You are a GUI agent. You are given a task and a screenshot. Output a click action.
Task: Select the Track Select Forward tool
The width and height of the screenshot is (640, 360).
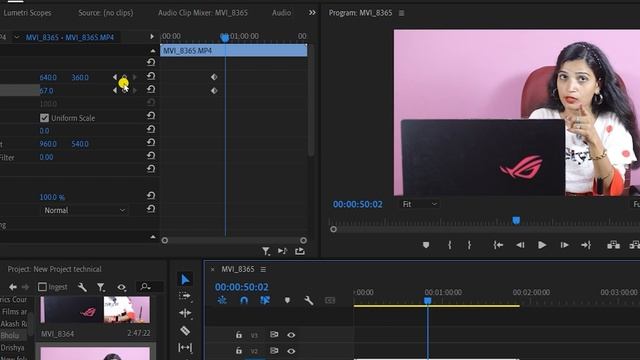pyautogui.click(x=185, y=296)
